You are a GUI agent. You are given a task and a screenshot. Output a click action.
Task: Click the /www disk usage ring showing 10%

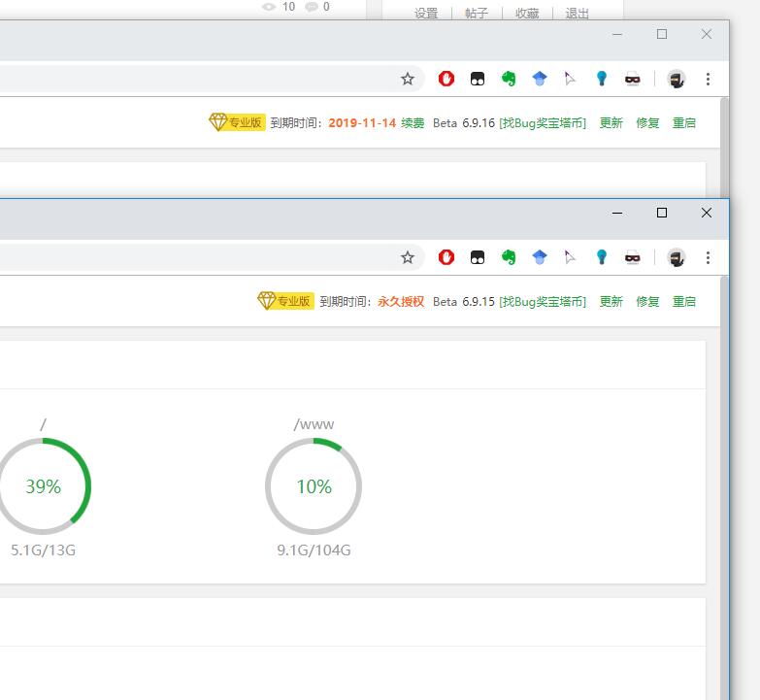click(314, 486)
